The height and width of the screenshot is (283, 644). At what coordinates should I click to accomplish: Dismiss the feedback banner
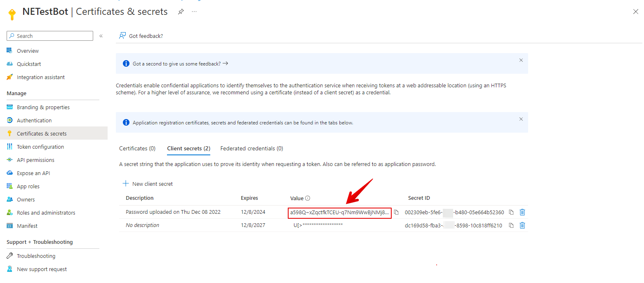coord(521,60)
